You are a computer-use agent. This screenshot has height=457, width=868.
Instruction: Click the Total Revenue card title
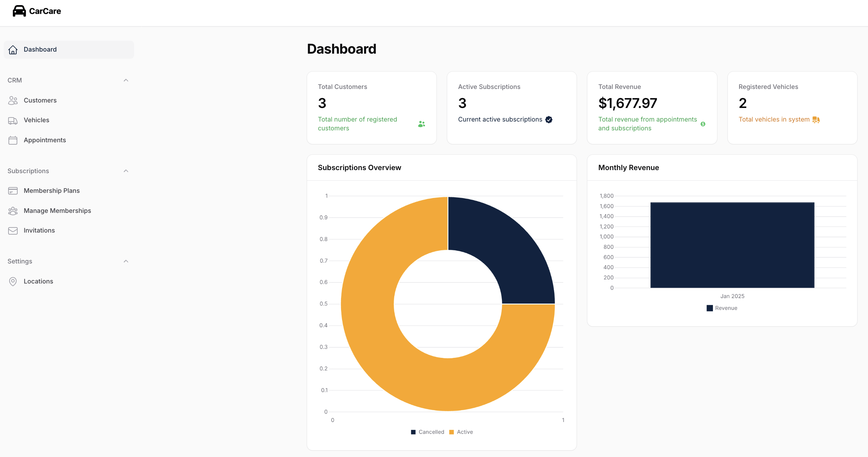620,87
